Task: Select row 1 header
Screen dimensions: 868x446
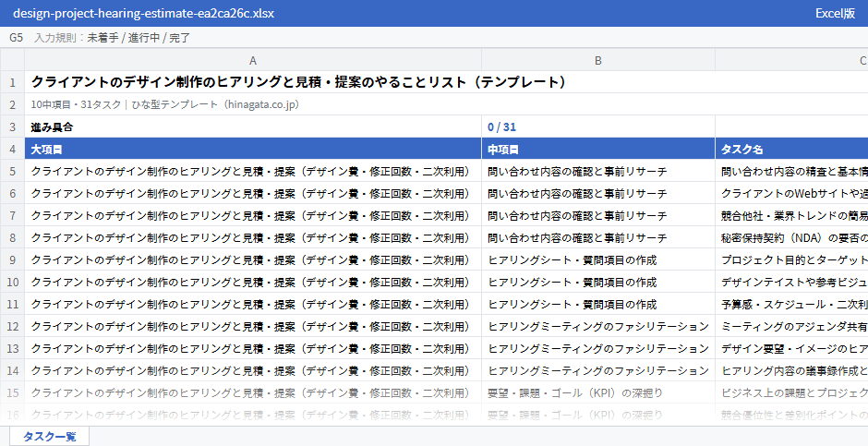Action: tap(12, 82)
